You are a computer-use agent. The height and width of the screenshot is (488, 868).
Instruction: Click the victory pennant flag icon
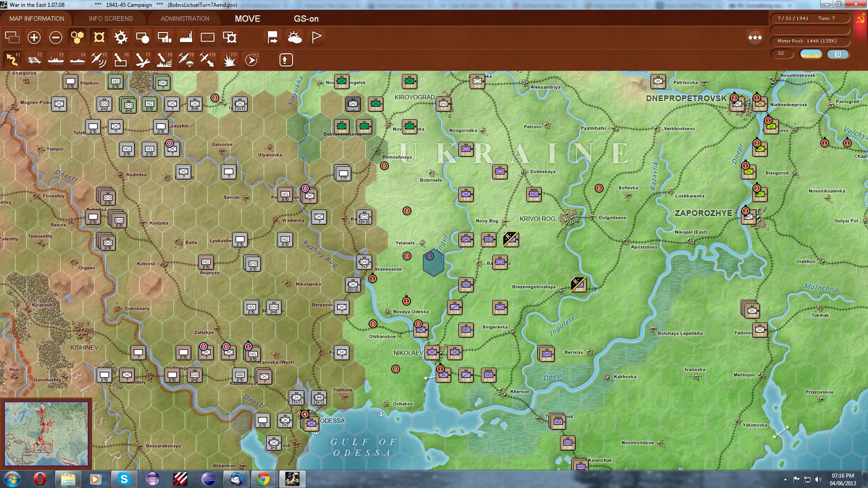[x=316, y=38]
